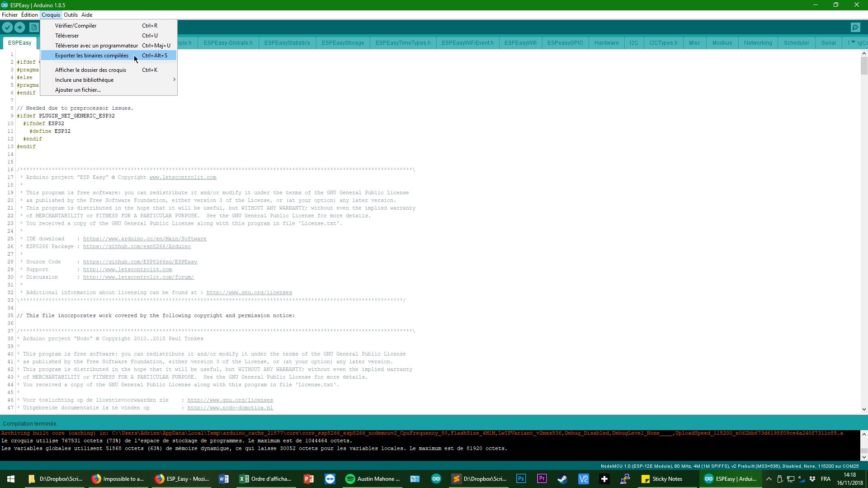
Task: Select Exporter les binaires compilées
Action: (108, 56)
